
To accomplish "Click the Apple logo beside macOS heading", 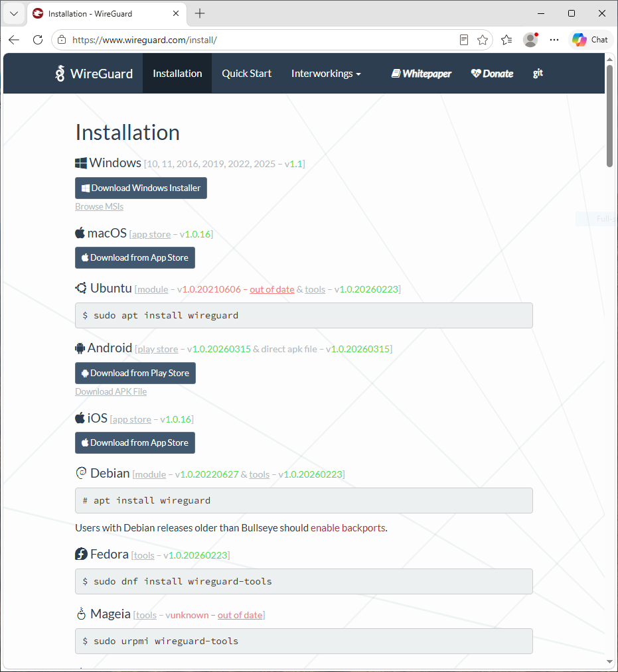I will (x=80, y=233).
